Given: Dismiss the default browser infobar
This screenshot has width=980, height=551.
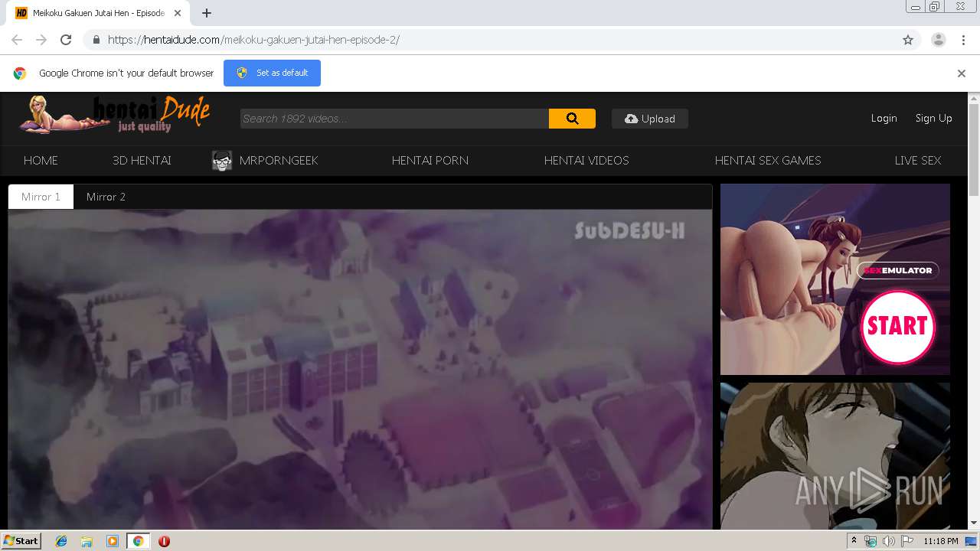Looking at the screenshot, I should pyautogui.click(x=962, y=73).
